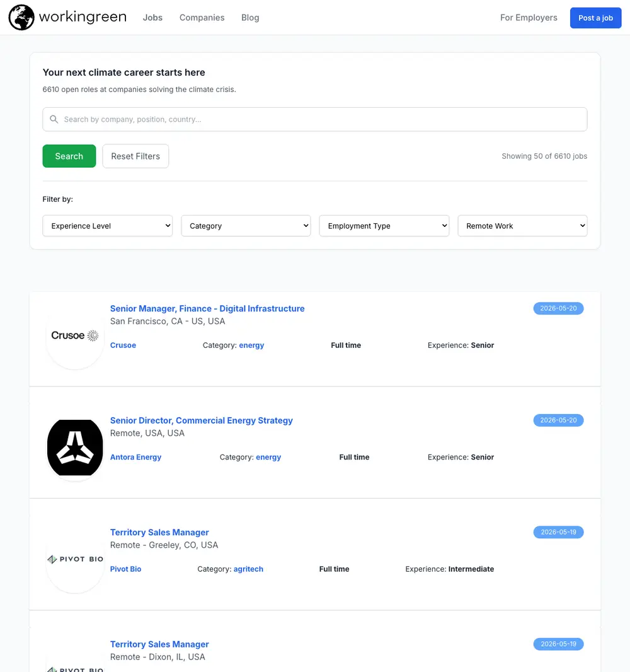Open the Pivot Bio logo for Greeley job
The height and width of the screenshot is (672, 630).
pyautogui.click(x=75, y=559)
